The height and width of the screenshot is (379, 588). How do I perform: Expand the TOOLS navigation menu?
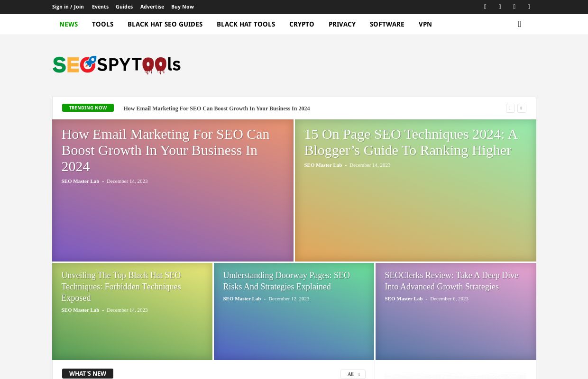pos(102,24)
